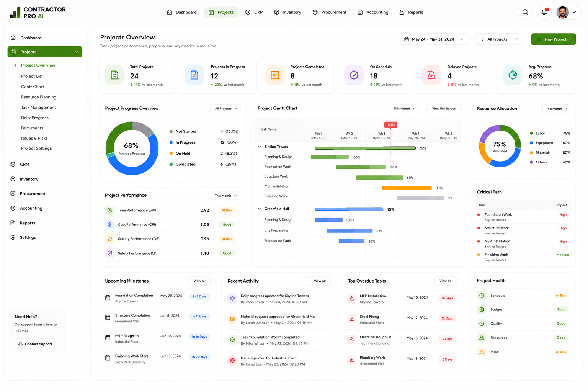Open Resource Allocation This Month dropdown
Viewport: 588px width, 392px height.
tap(556, 109)
